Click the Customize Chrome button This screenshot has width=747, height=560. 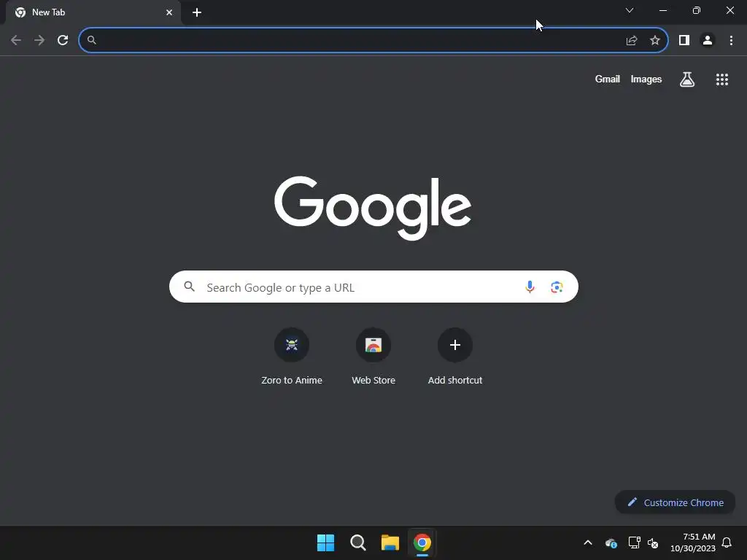point(676,502)
